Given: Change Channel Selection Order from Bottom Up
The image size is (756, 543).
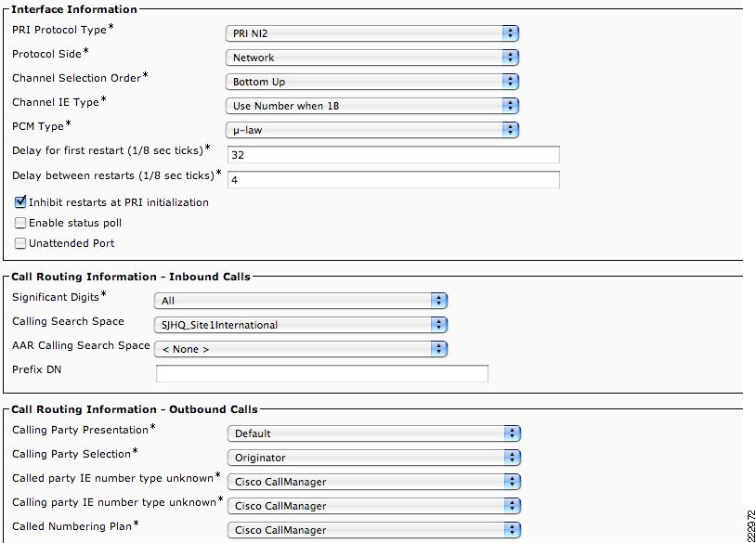Looking at the screenshot, I should point(371,82).
